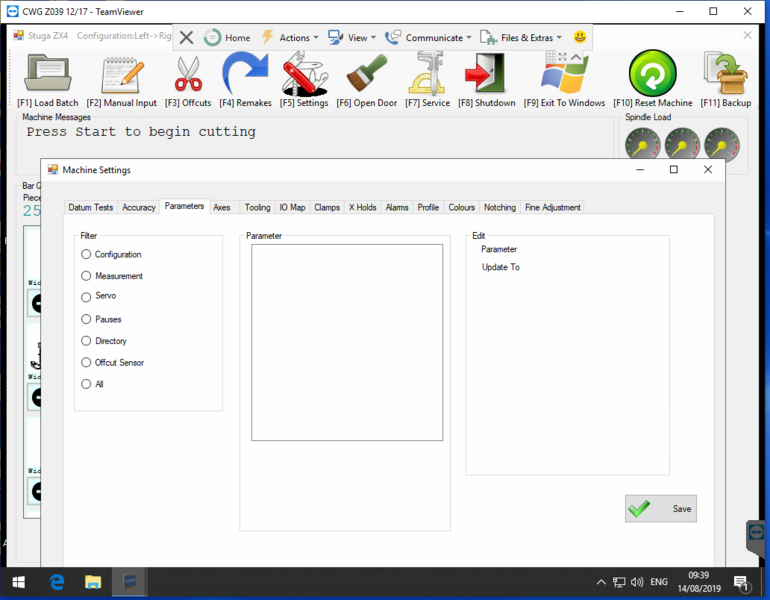Switch to the Tooling tab
Viewport: 770px width, 600px height.
click(257, 207)
